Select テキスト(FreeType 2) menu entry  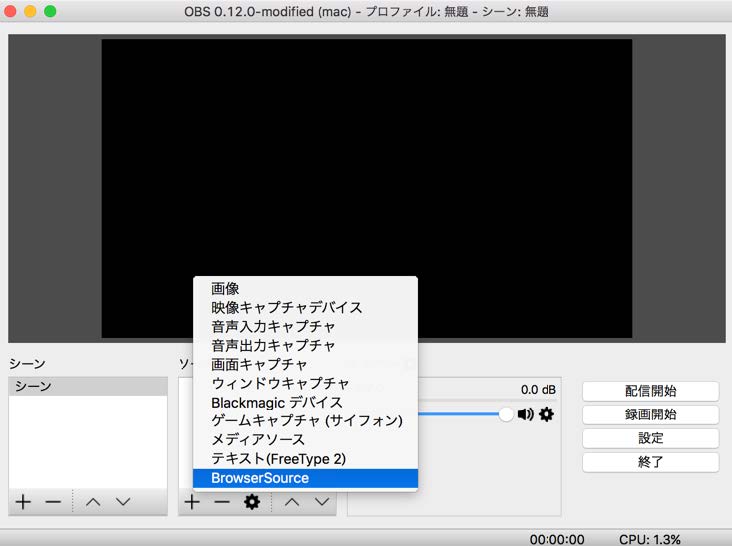tap(305, 459)
